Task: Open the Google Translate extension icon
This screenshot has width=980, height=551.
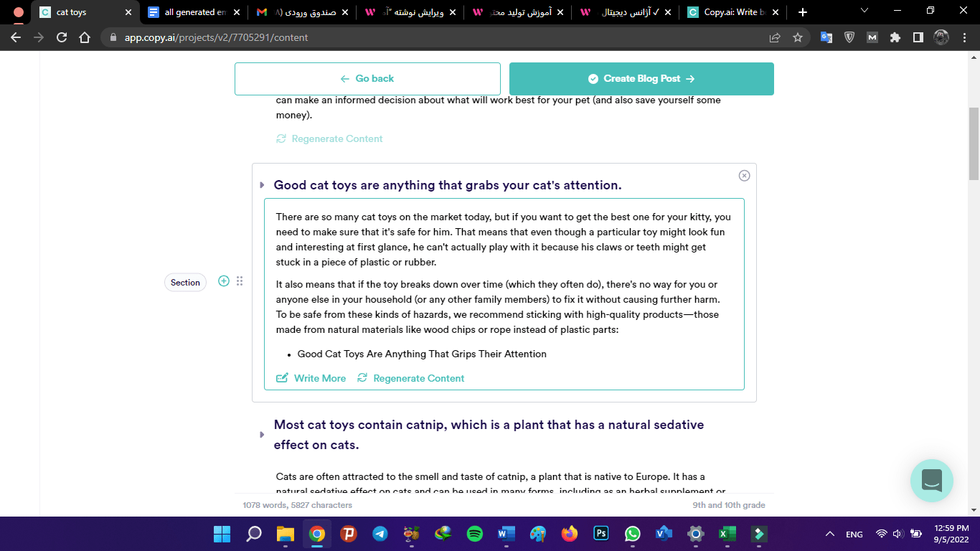Action: [x=826, y=38]
